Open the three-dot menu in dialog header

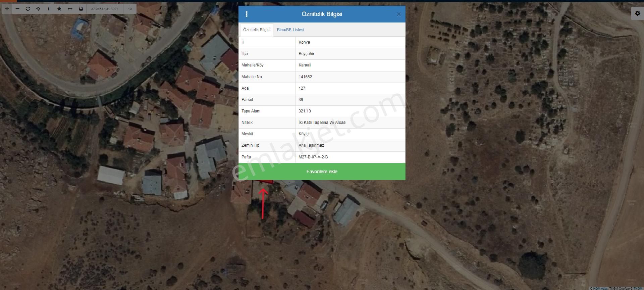click(247, 14)
